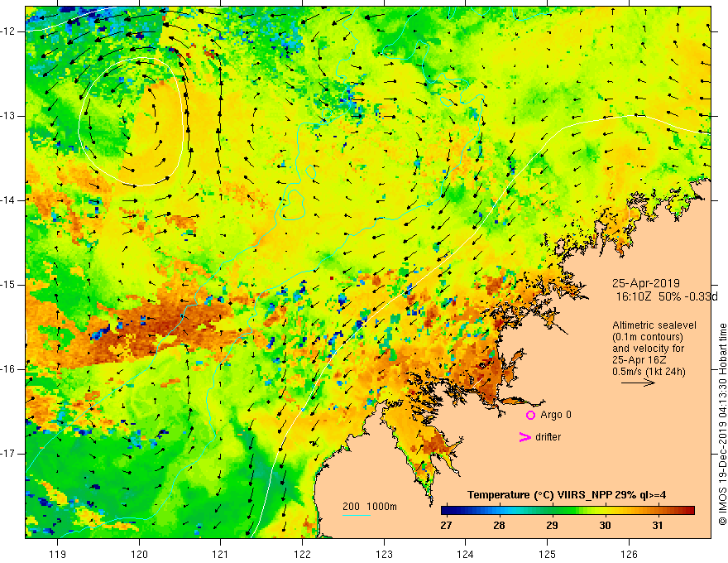The image size is (728, 563).
Task: Click the longitude label 121
Action: click(x=221, y=554)
